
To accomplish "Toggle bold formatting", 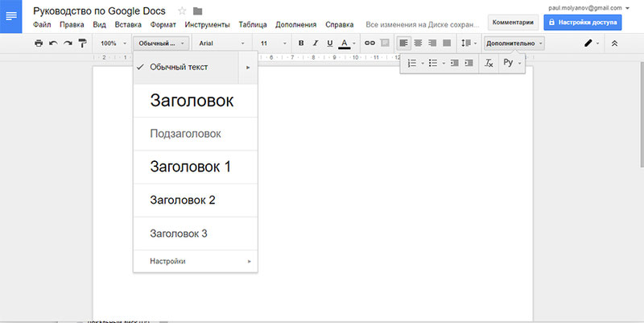I will click(x=301, y=43).
